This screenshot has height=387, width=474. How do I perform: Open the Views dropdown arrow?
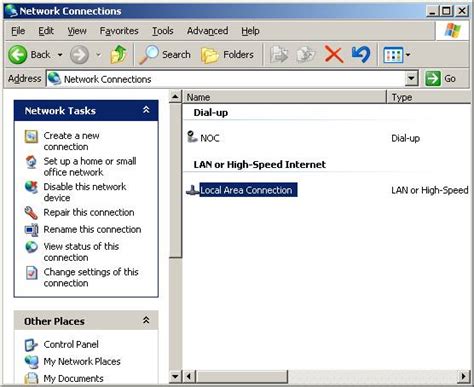pyautogui.click(x=408, y=55)
